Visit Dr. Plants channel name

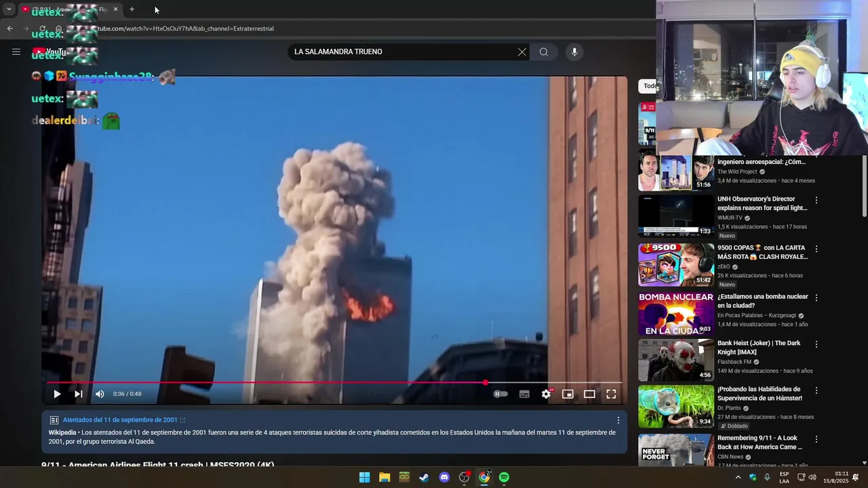[x=728, y=409]
